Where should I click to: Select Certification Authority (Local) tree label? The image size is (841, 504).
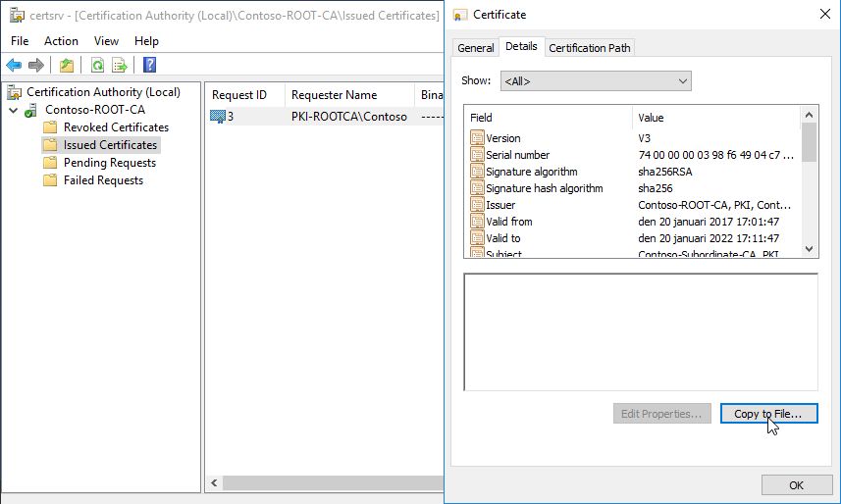103,92
